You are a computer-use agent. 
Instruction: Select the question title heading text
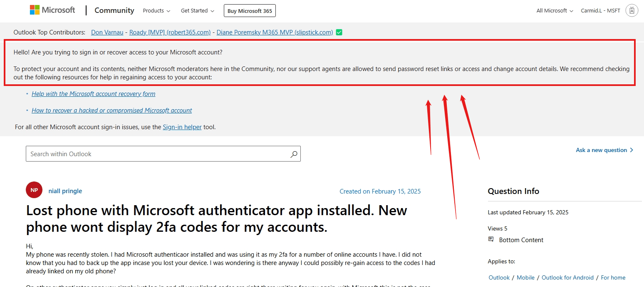click(x=217, y=218)
